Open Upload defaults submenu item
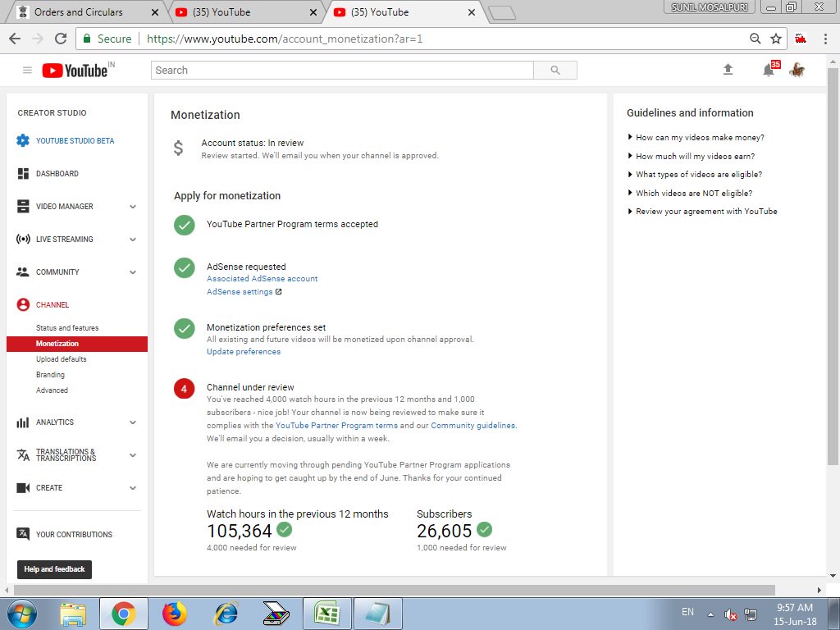840x630 pixels. coord(61,359)
